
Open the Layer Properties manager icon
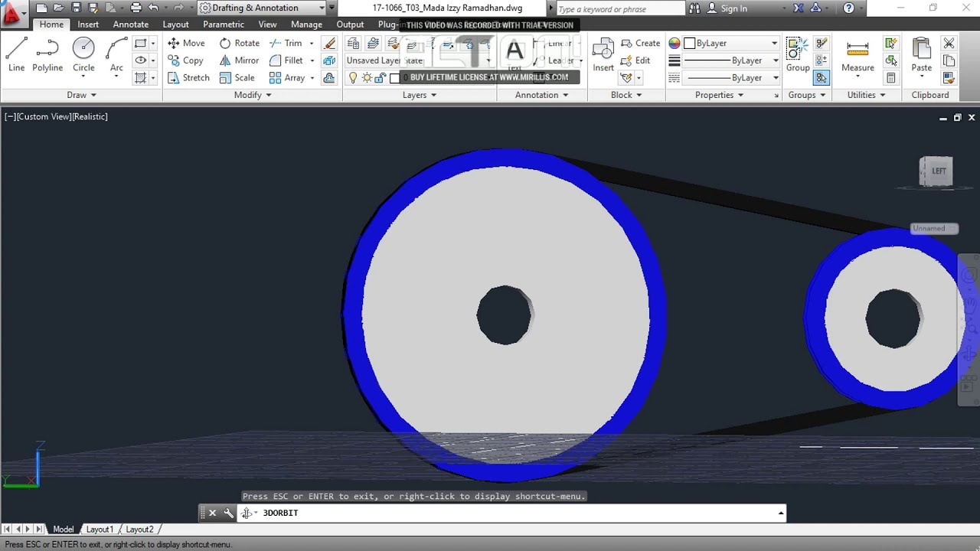[x=353, y=43]
